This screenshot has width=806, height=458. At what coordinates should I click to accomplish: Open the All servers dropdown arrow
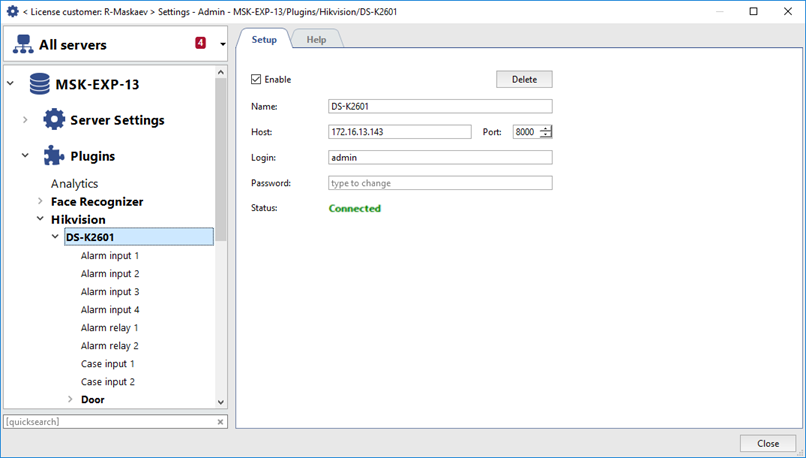point(222,45)
